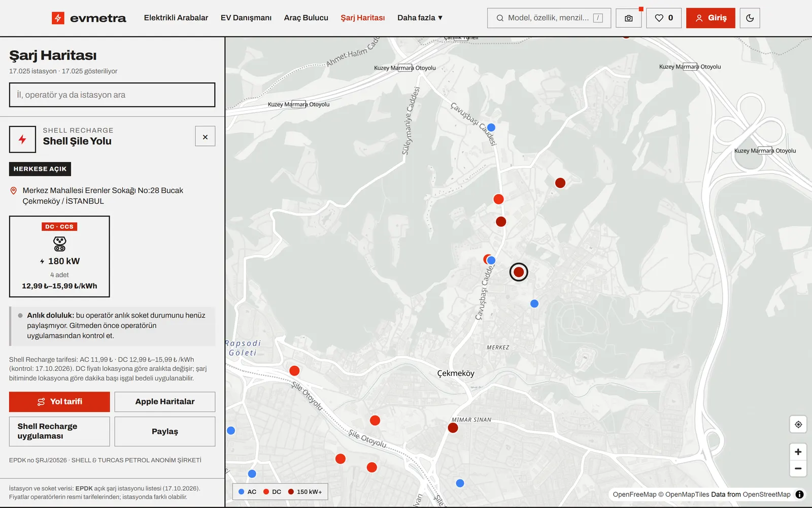
Task: Click the blue AC marker on Çavuşbaşı Caddesi label
Action: point(491,128)
